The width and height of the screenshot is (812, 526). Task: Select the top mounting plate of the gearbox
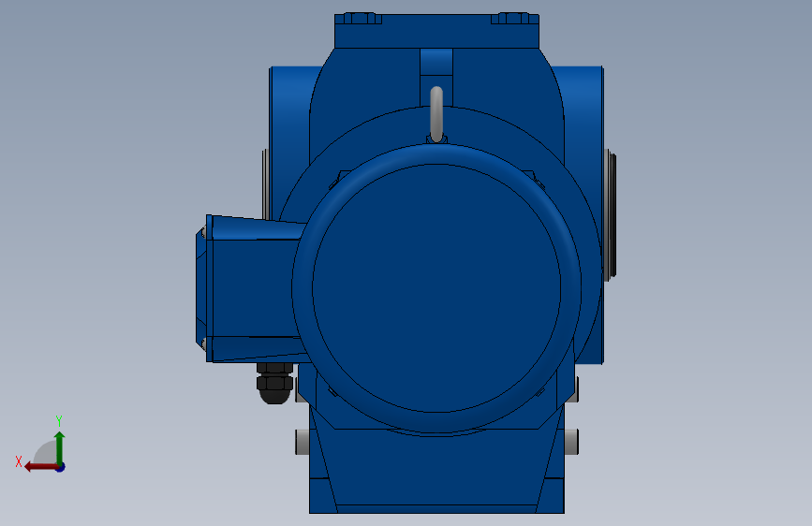436,31
